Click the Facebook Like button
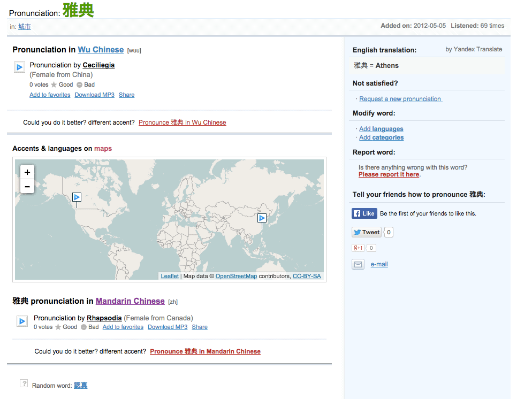Viewport: 532px width, 399px height. (x=364, y=213)
